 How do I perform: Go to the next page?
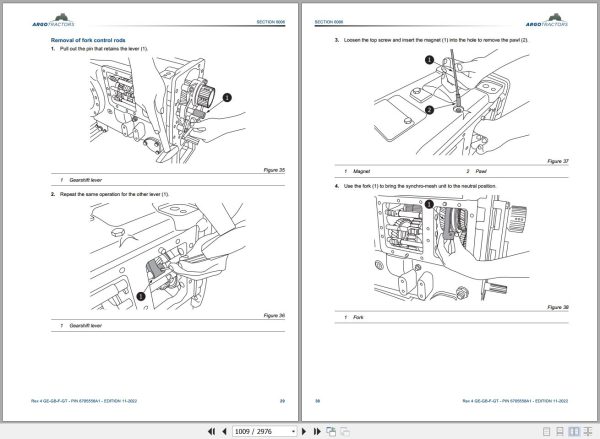tap(304, 431)
